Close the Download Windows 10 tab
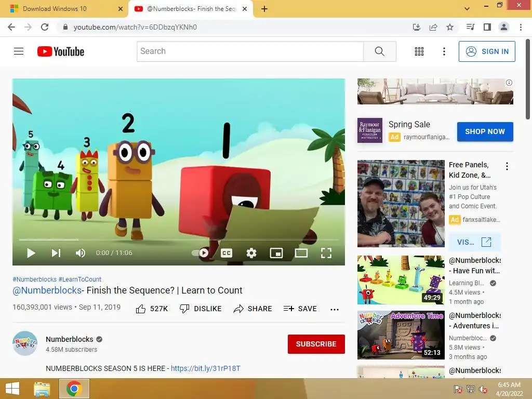Image resolution: width=532 pixels, height=399 pixels. coord(121,9)
